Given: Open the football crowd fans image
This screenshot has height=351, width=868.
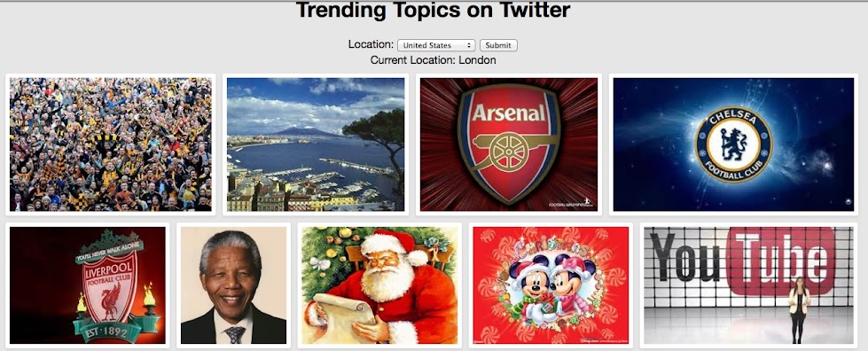Looking at the screenshot, I should 111,144.
